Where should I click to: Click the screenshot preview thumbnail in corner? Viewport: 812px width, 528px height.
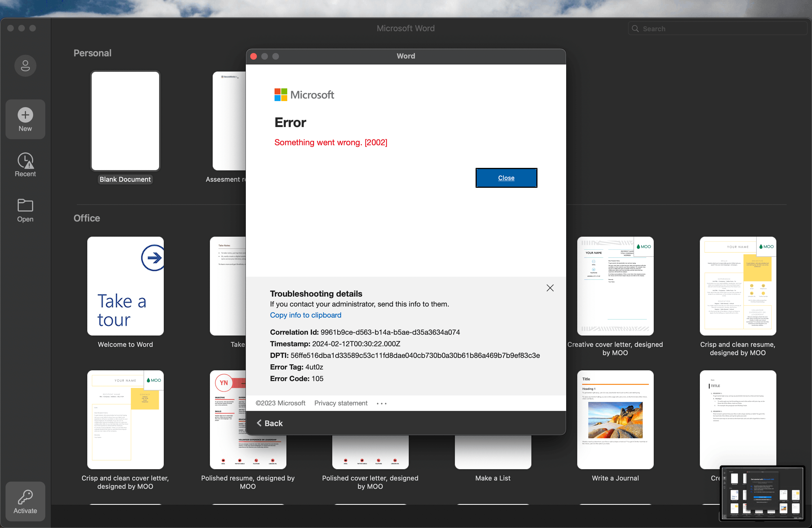pos(762,493)
